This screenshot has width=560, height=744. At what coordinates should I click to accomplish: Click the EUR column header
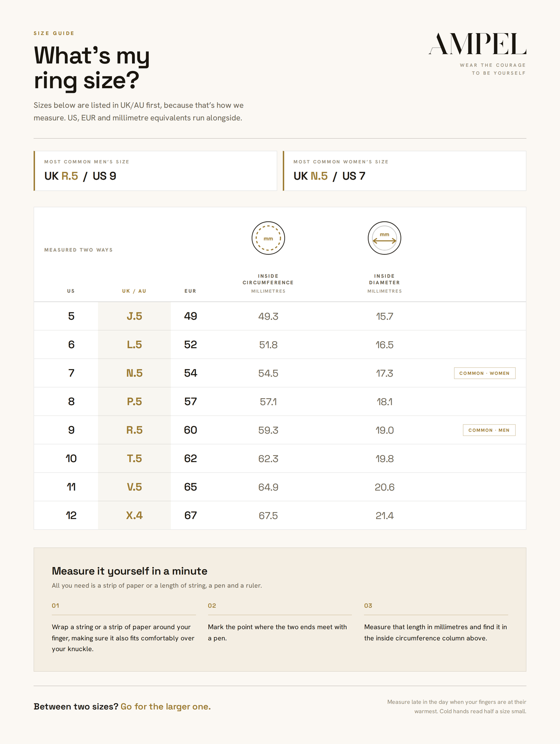coord(190,291)
